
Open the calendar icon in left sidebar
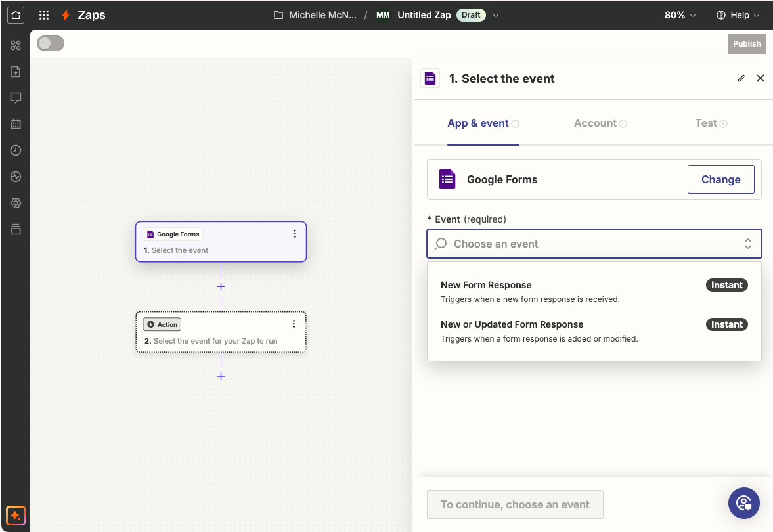point(16,123)
